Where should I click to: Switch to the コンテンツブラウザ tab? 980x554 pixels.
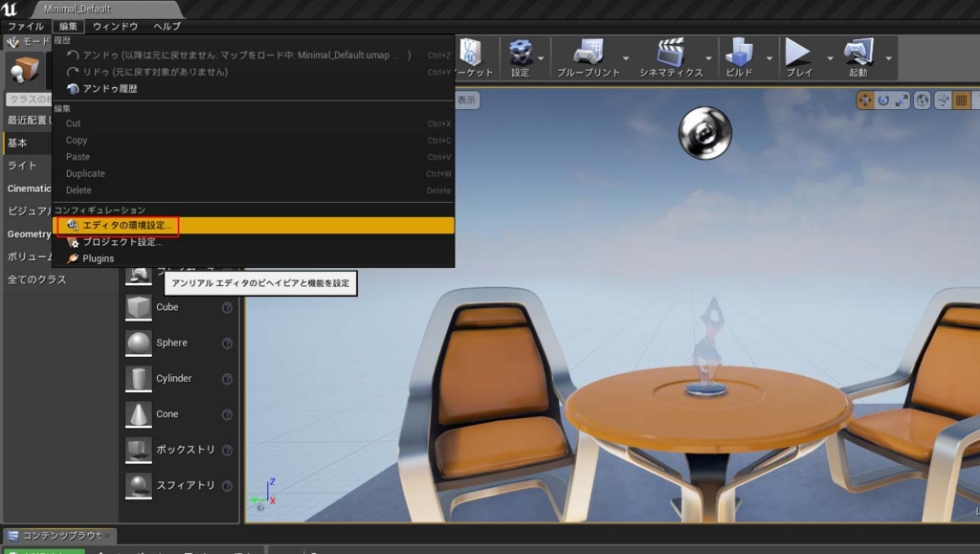coord(59,536)
